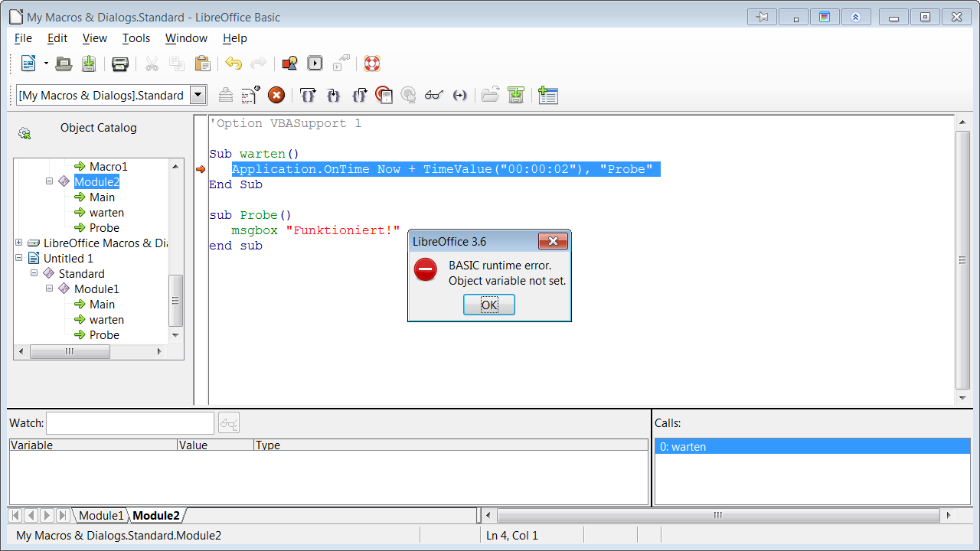The width and height of the screenshot is (980, 551).
Task: Click the Save BASIC source icon
Action: click(516, 95)
